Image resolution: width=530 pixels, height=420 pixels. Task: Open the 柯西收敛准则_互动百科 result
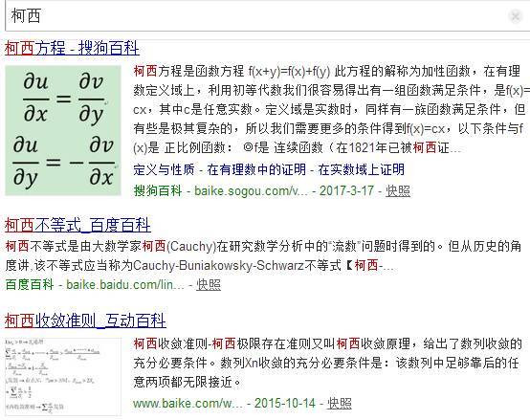pyautogui.click(x=85, y=321)
